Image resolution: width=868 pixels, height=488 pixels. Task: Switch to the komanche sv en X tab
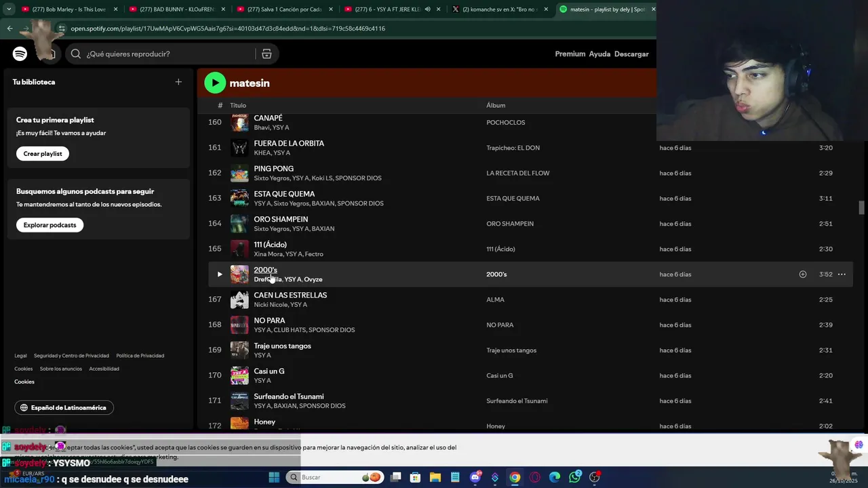pyautogui.click(x=500, y=9)
